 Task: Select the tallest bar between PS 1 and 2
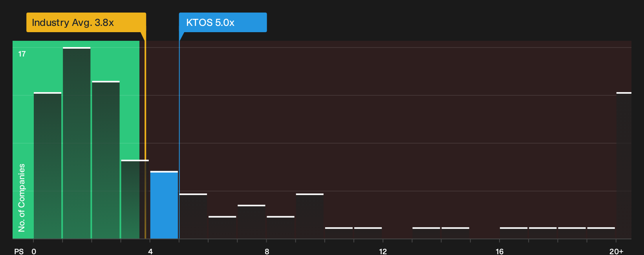pyautogui.click(x=77, y=143)
